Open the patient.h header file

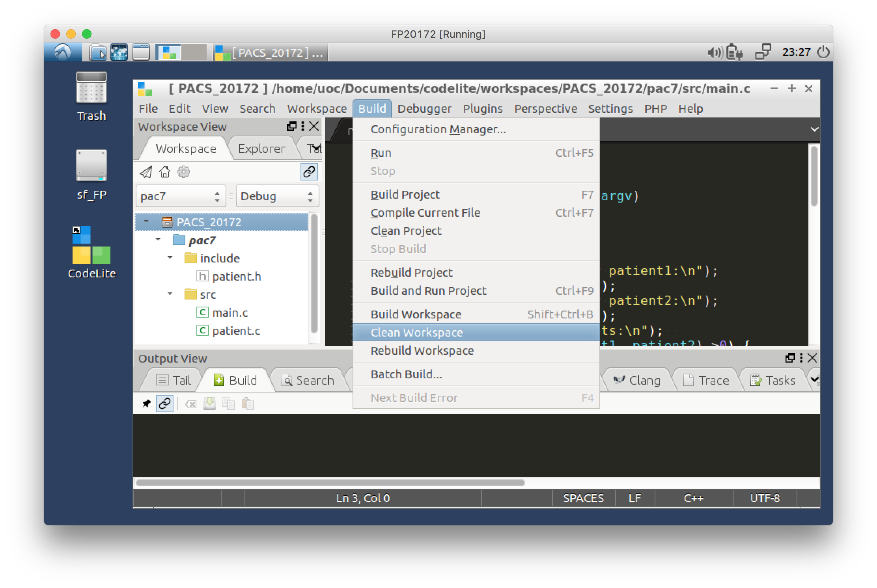[x=236, y=277]
